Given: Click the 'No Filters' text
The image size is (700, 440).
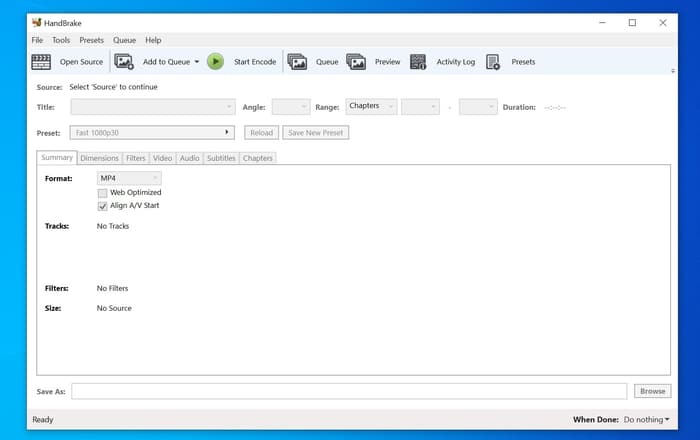Looking at the screenshot, I should tap(112, 288).
